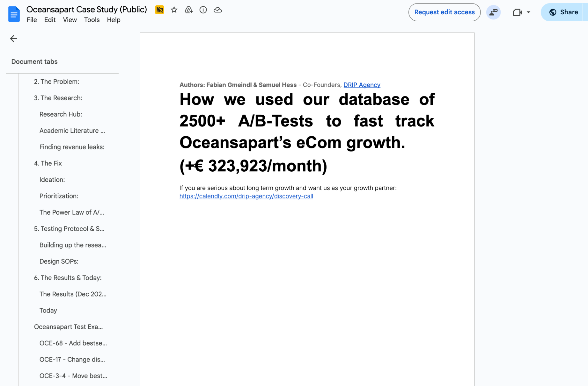
Task: Open the DRIP Agency link
Action: (362, 85)
